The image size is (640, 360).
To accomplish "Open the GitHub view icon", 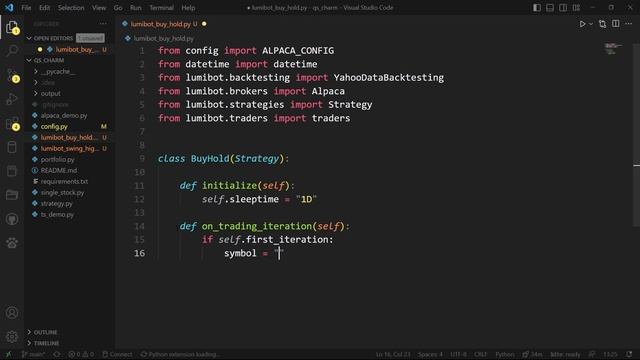I will (12, 219).
